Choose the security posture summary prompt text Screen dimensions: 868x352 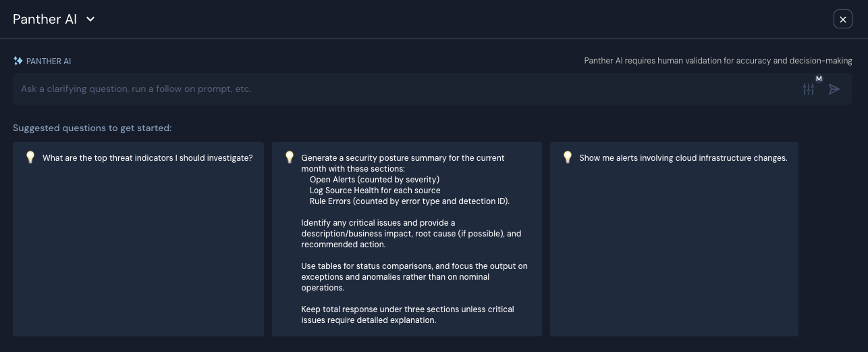402,163
